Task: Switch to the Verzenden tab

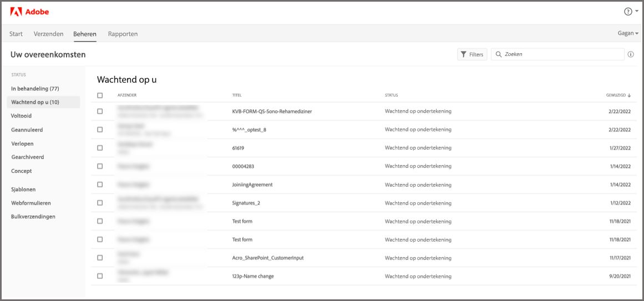Action: [x=48, y=34]
